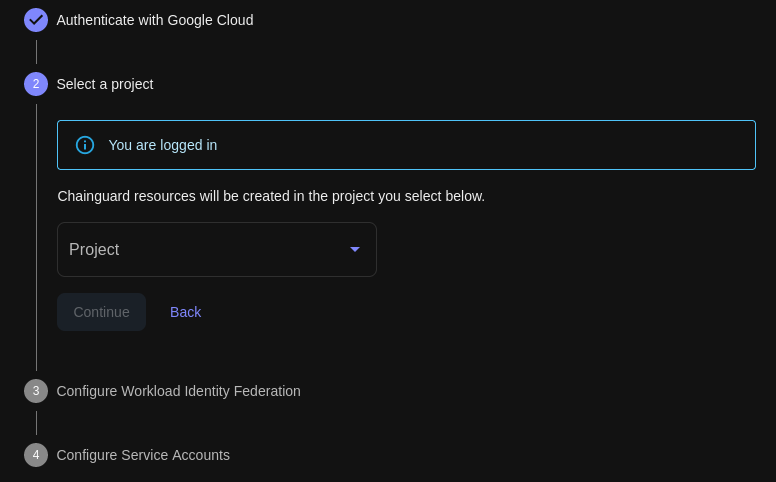Select 'Configure Workload Identity Federation' step label
The width and height of the screenshot is (776, 482).
pos(178,391)
